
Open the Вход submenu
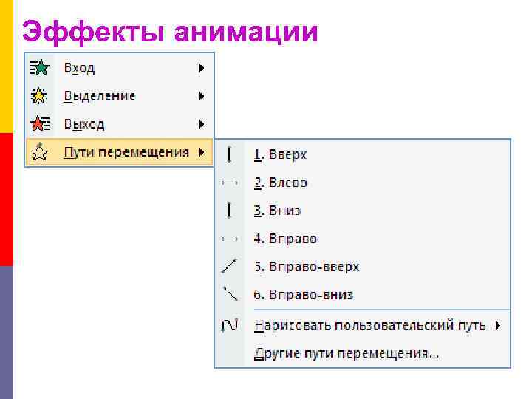click(120, 68)
